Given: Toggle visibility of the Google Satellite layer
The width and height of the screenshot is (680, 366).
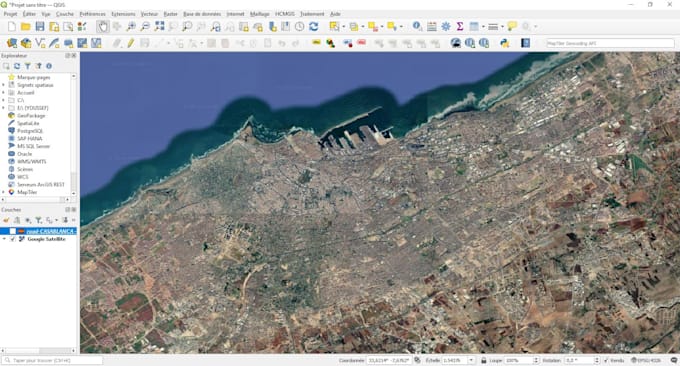Looking at the screenshot, I should point(13,239).
